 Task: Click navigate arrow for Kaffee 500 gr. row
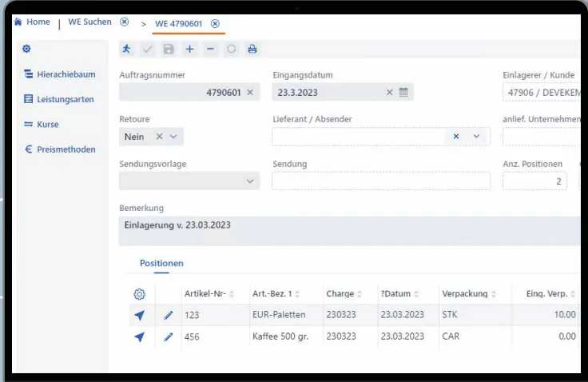(140, 336)
